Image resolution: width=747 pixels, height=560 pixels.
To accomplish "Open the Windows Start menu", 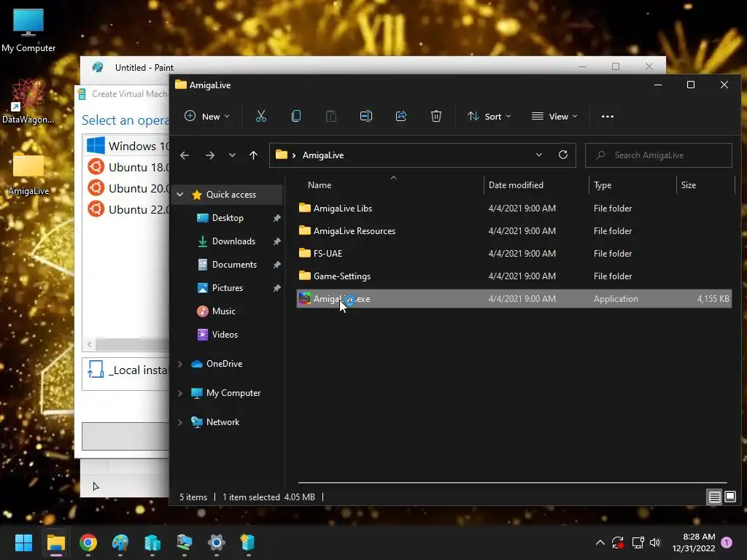I will point(23,542).
